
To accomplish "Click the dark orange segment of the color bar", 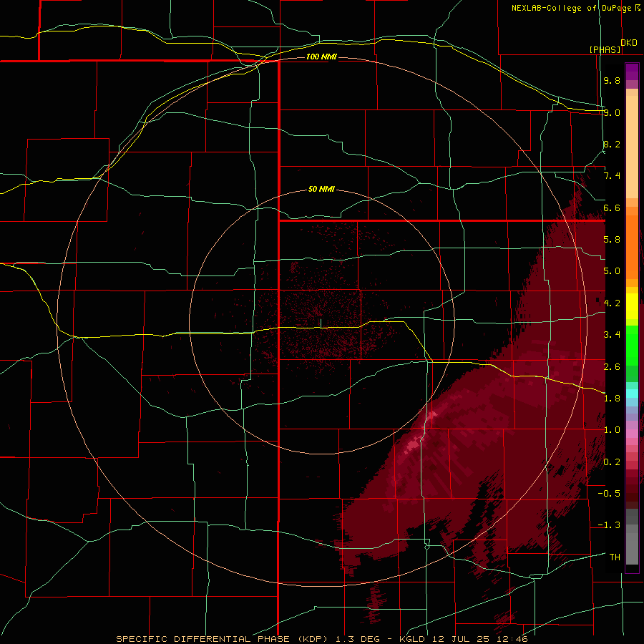I will coord(632,246).
